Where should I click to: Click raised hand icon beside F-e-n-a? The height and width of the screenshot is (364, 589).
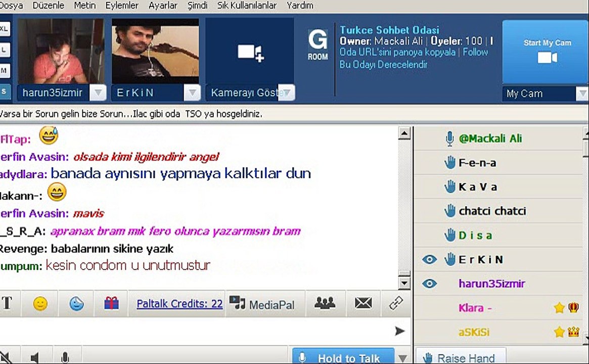[x=449, y=163]
